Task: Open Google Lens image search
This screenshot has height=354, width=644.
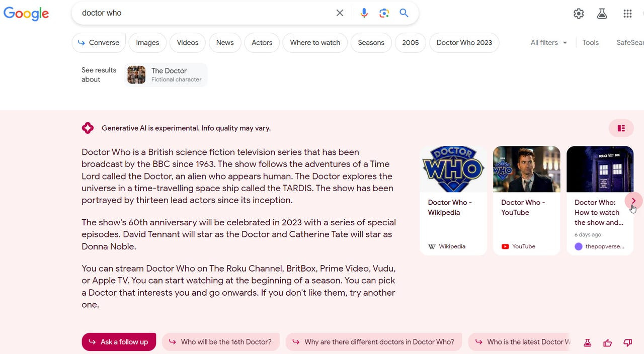Action: tap(384, 13)
